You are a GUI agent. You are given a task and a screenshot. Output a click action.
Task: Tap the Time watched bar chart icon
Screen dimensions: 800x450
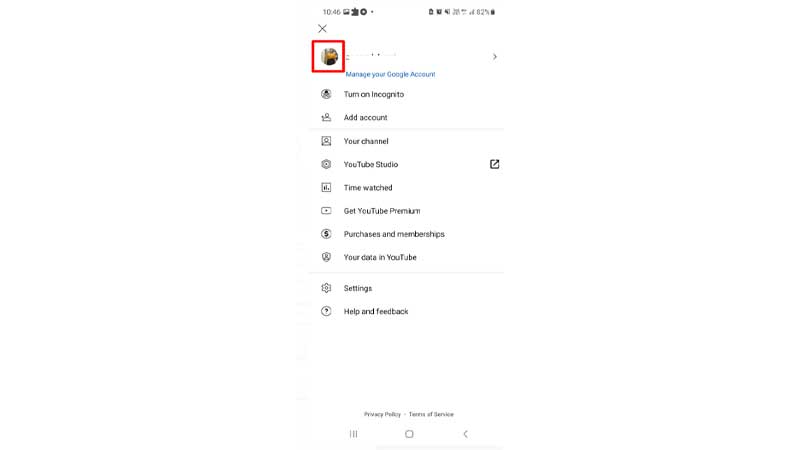[326, 187]
